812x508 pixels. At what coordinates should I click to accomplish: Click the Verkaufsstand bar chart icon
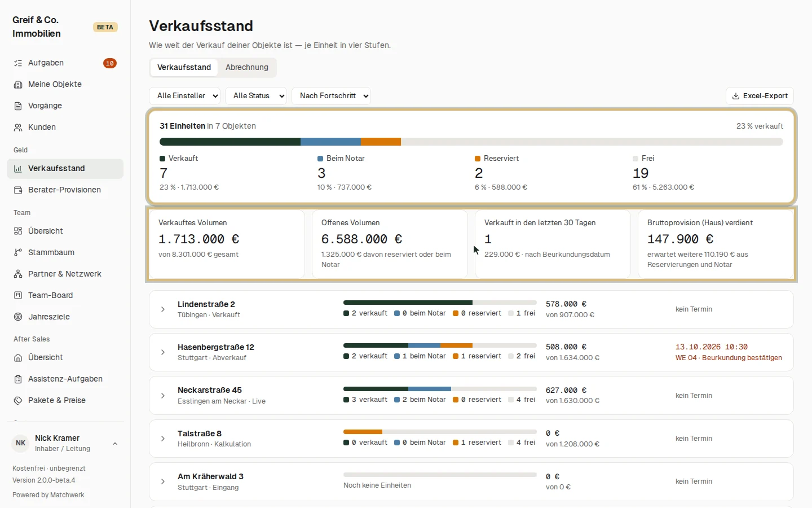tap(18, 169)
